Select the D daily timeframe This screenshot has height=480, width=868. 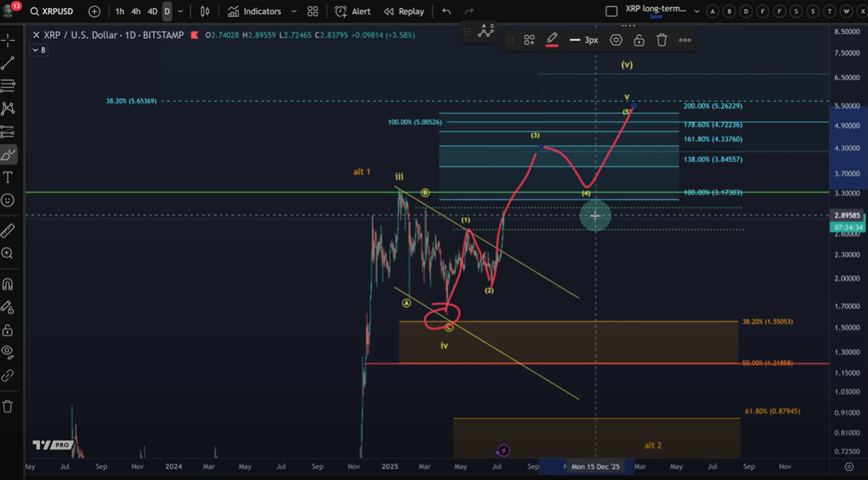166,11
